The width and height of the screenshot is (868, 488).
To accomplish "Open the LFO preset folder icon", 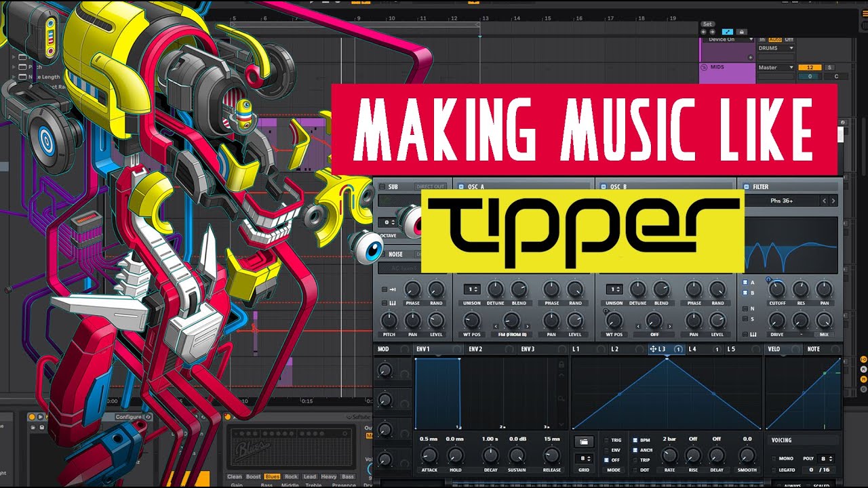I will (x=584, y=441).
